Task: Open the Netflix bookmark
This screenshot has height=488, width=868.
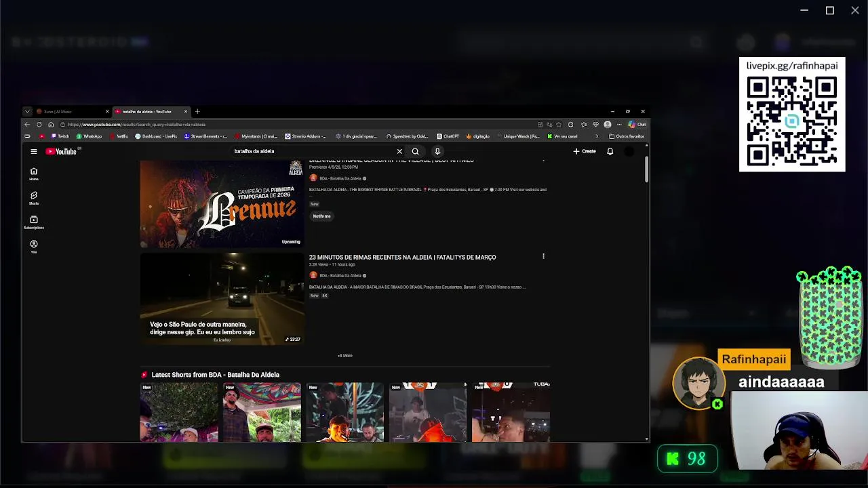Action: (x=119, y=136)
